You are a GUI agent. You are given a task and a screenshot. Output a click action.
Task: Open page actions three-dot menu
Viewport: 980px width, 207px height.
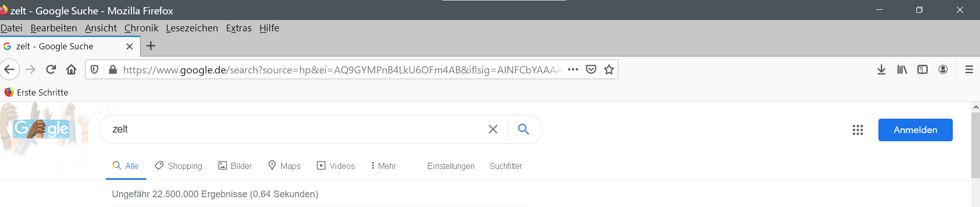(573, 69)
